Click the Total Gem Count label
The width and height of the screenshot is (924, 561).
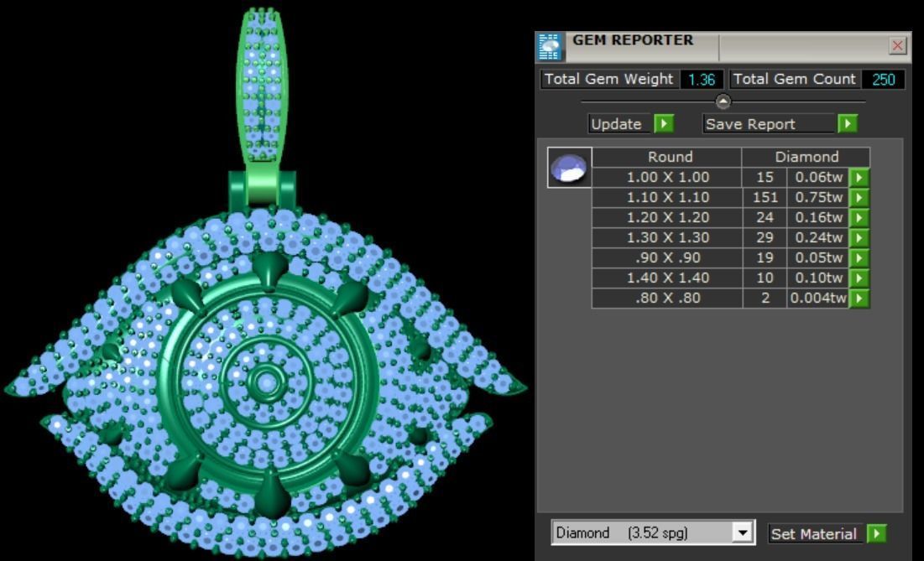coord(795,79)
